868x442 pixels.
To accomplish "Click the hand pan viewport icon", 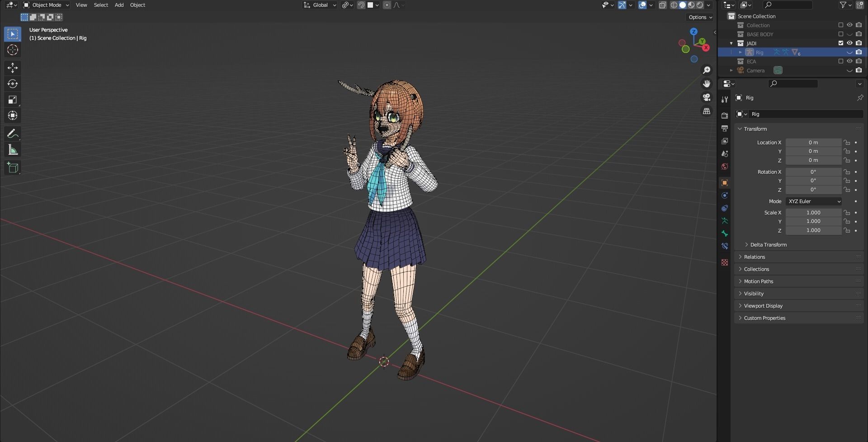I will [x=707, y=84].
